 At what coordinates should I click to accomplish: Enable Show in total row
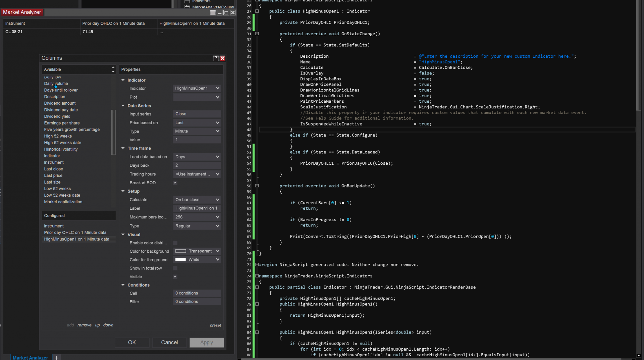point(175,268)
